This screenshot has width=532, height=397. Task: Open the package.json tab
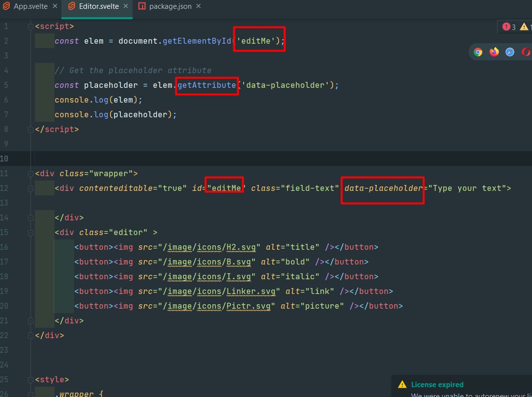pyautogui.click(x=170, y=6)
